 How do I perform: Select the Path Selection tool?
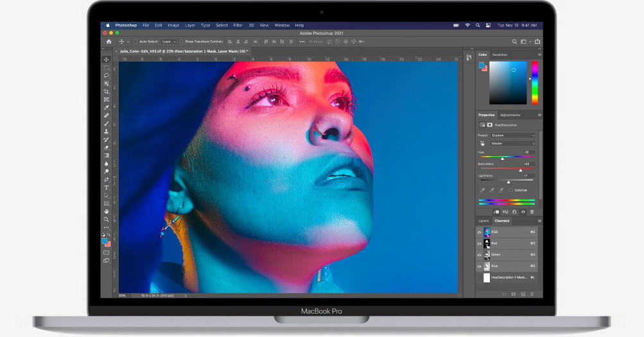tap(107, 195)
